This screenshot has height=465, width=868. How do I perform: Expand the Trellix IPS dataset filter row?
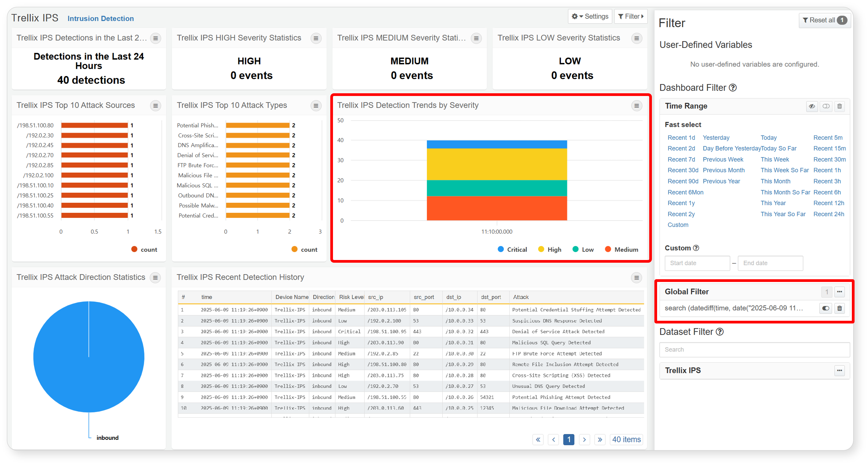click(x=754, y=371)
